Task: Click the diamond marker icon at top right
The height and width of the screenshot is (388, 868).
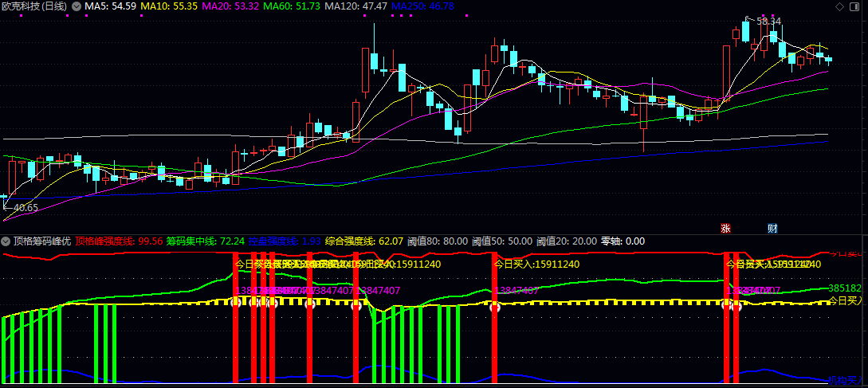Action: coord(840,6)
